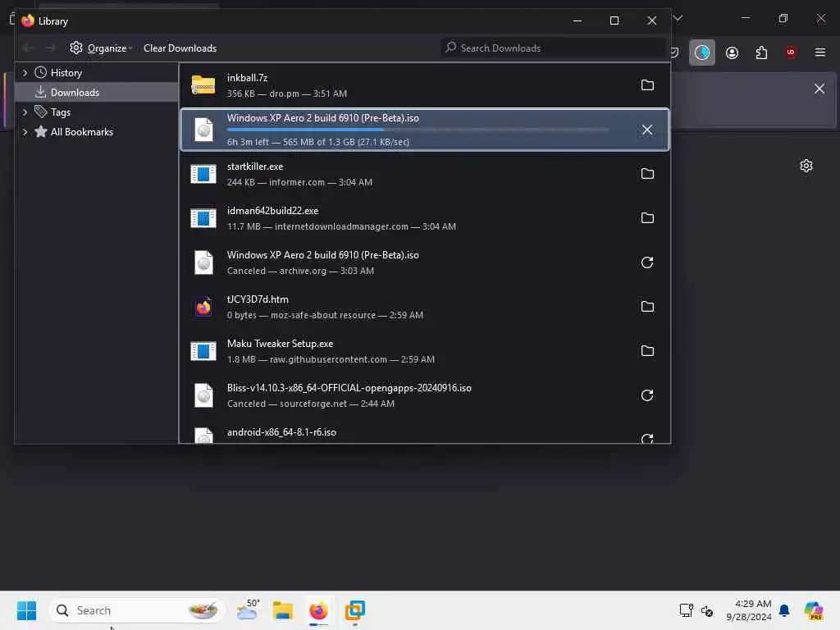Select the inkball.7z download entry
The image size is (840, 630).
(424, 85)
